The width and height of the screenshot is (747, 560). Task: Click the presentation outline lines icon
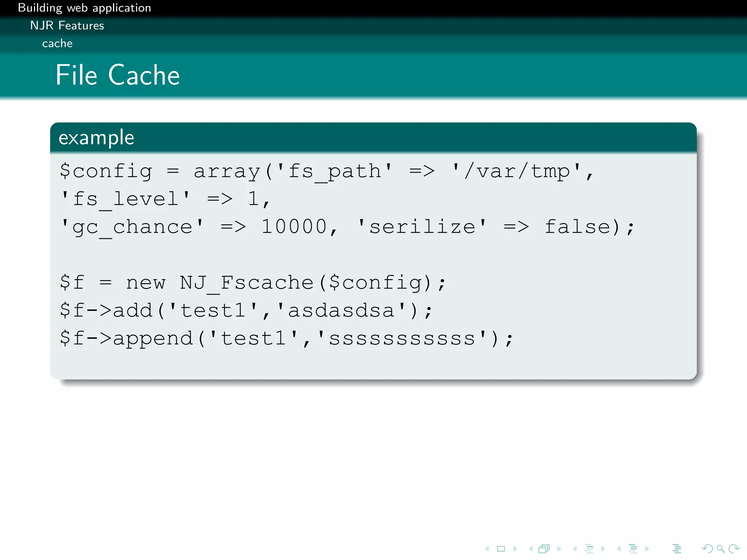coord(677,549)
